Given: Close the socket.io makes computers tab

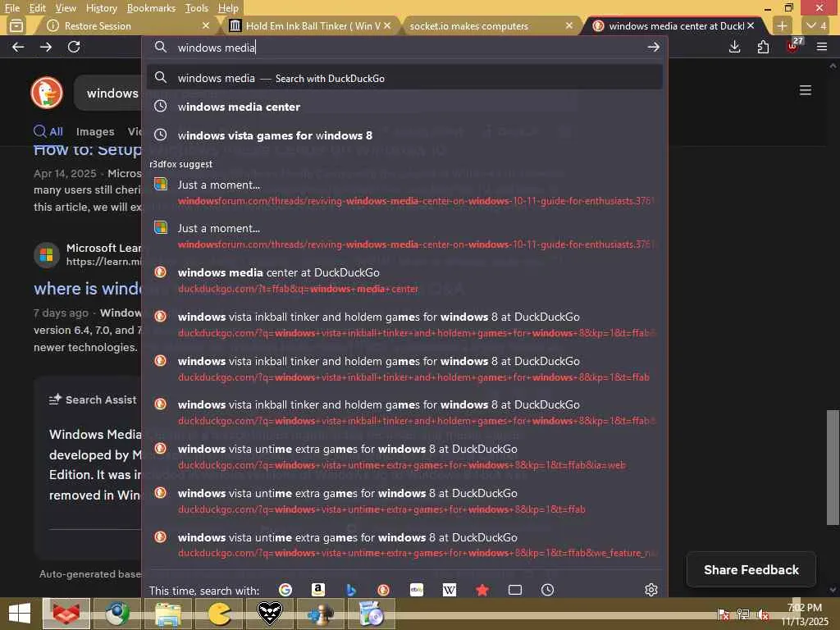Looking at the screenshot, I should (569, 25).
